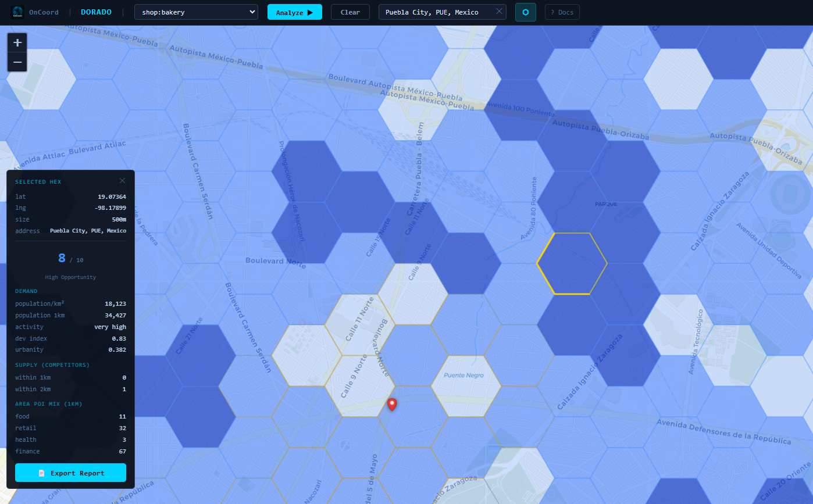Click the red location pin marker
Image resolution: width=813 pixels, height=504 pixels.
coord(392,405)
